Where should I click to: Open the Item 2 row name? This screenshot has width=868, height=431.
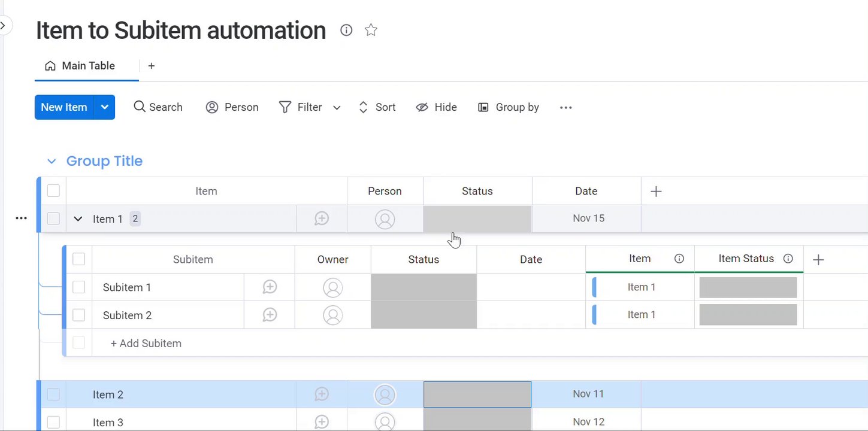tap(108, 394)
